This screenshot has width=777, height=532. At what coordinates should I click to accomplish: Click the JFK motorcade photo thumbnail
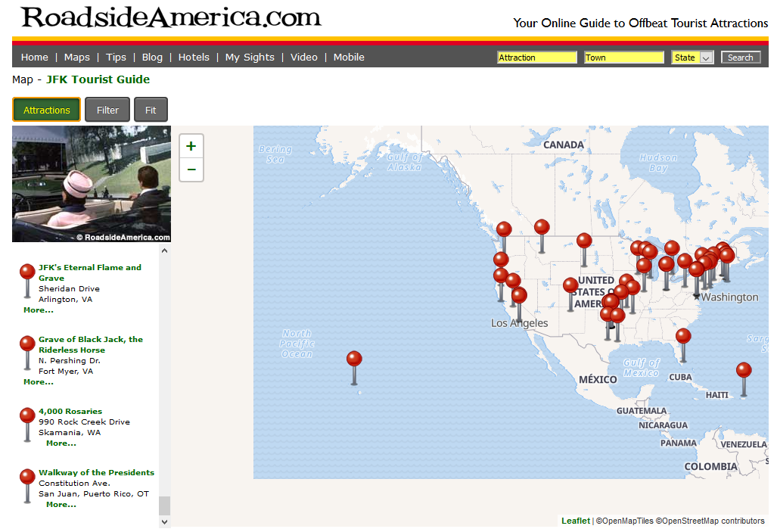coord(92,184)
